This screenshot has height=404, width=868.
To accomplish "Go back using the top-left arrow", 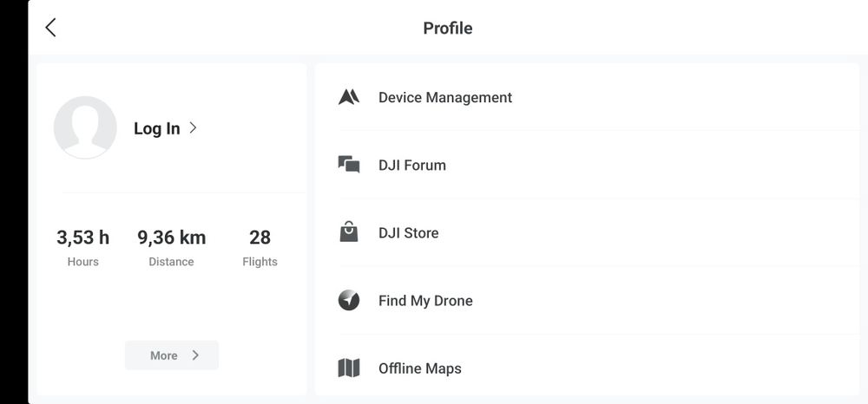I will click(x=50, y=28).
